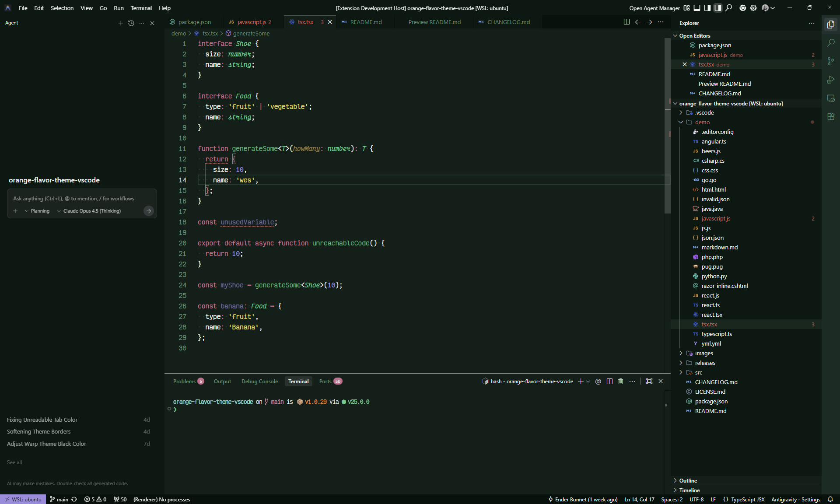The image size is (840, 504).
Task: Click WSL: ubuntu remote indicator
Action: (x=23, y=499)
